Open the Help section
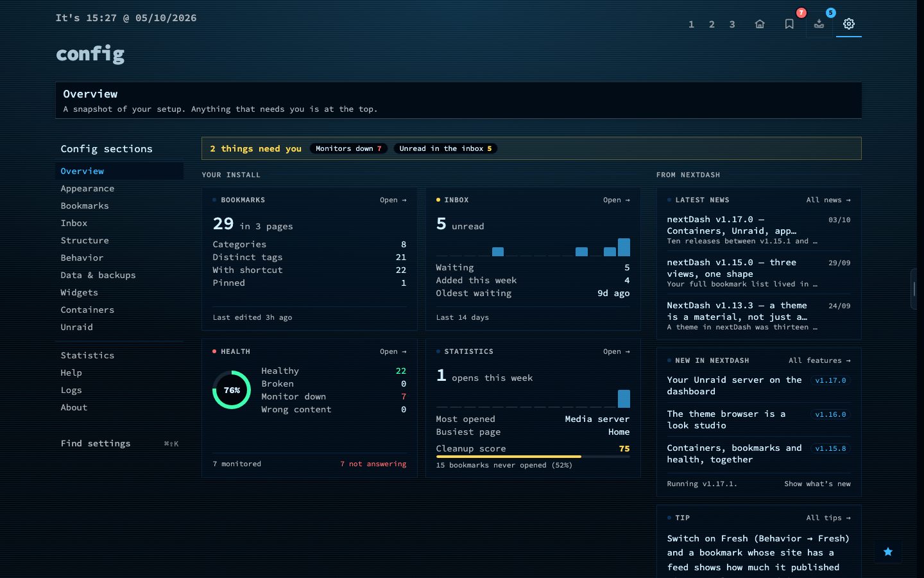924x578 pixels. click(119, 372)
